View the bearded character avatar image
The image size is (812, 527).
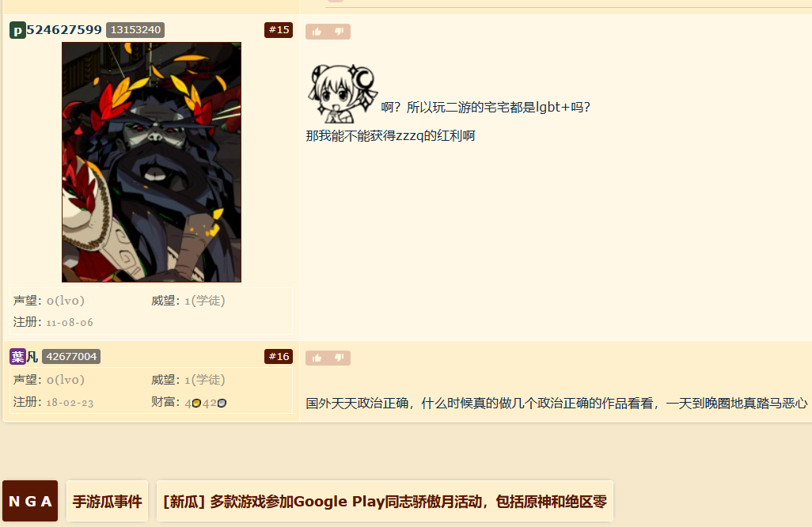[151, 162]
